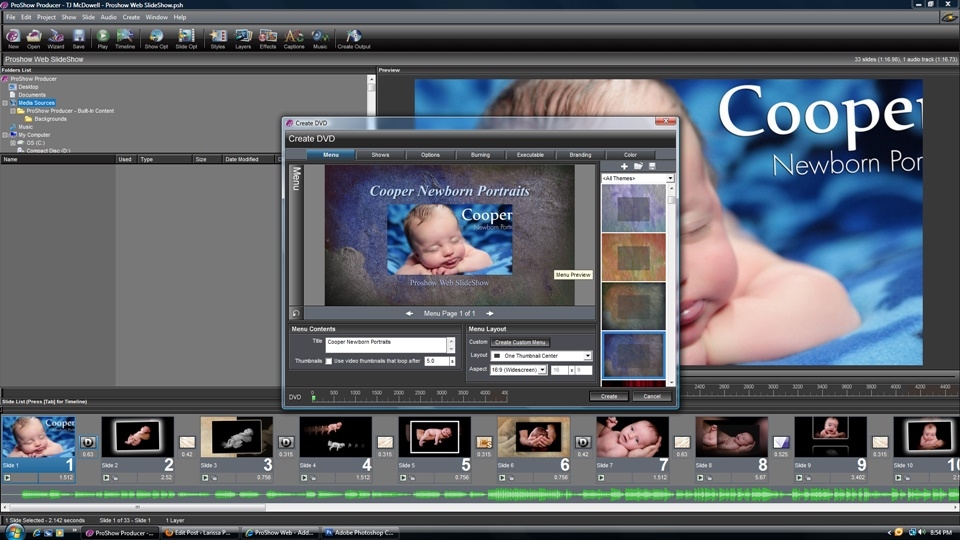Click the Cancel button in Create DVD
The image size is (960, 540).
pos(651,396)
